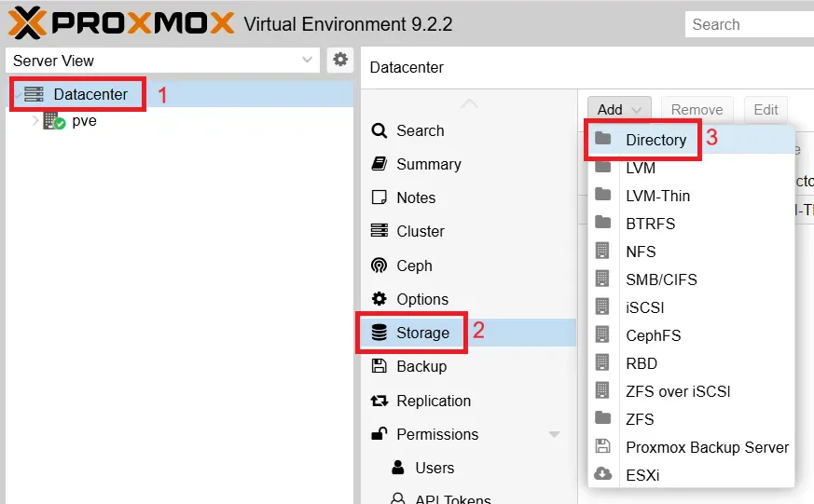Screen dimensions: 814x504
Task: Click the magnifier icon beside Search
Action: 379,130
